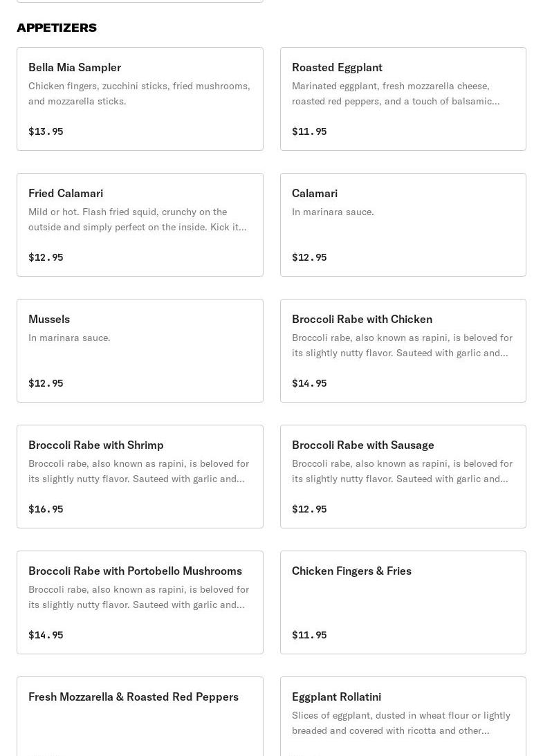Click the Fried Calamari item title

[66, 193]
